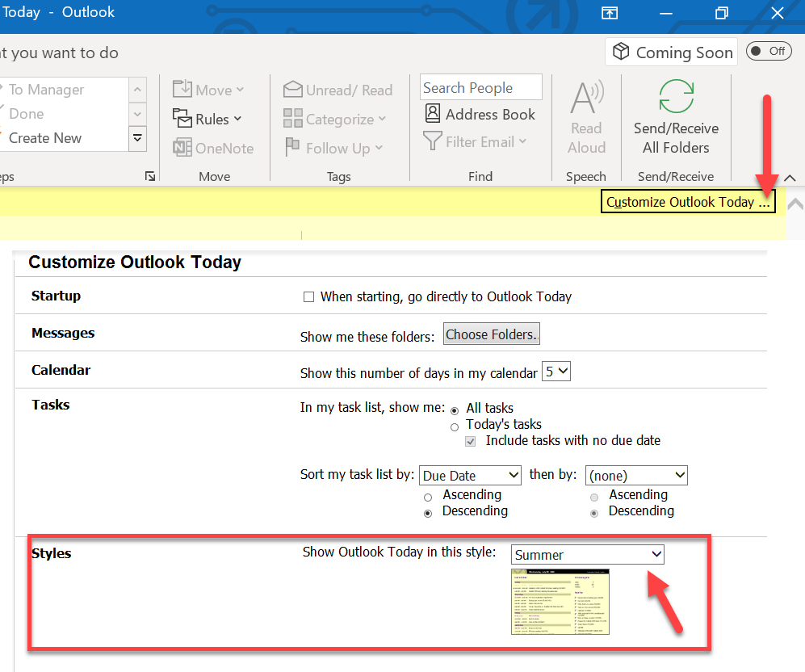Select the Today's tasks radio button

tap(455, 427)
